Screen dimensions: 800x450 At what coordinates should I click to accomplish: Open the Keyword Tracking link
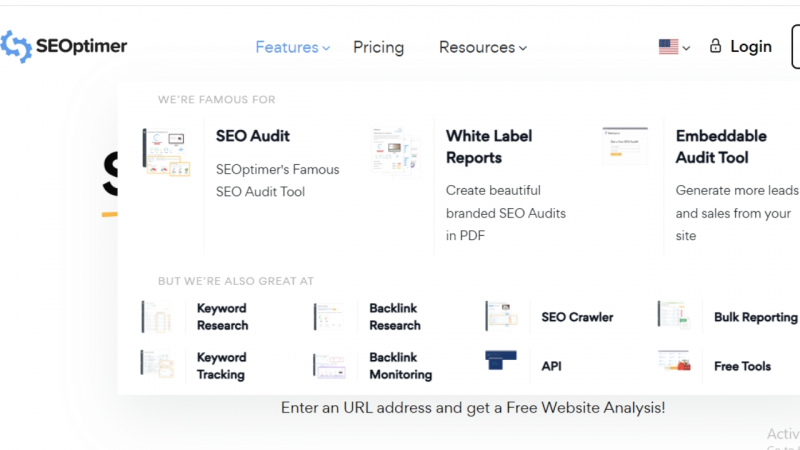221,366
